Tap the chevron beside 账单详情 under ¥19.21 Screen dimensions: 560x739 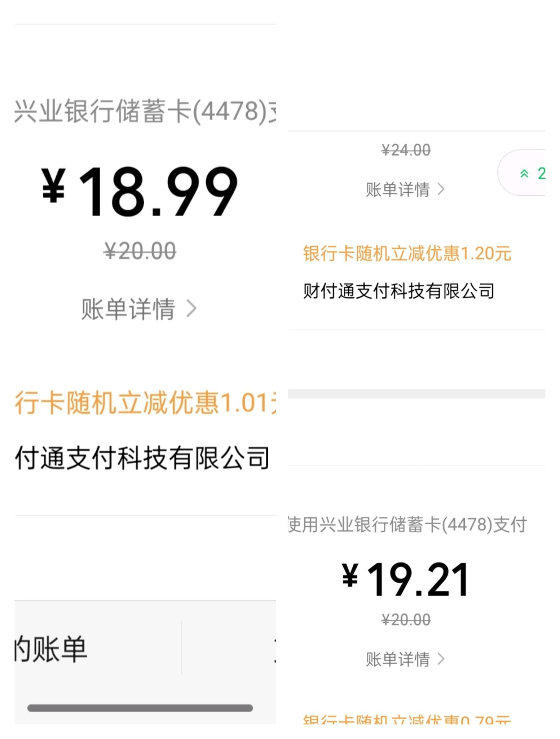point(441,659)
